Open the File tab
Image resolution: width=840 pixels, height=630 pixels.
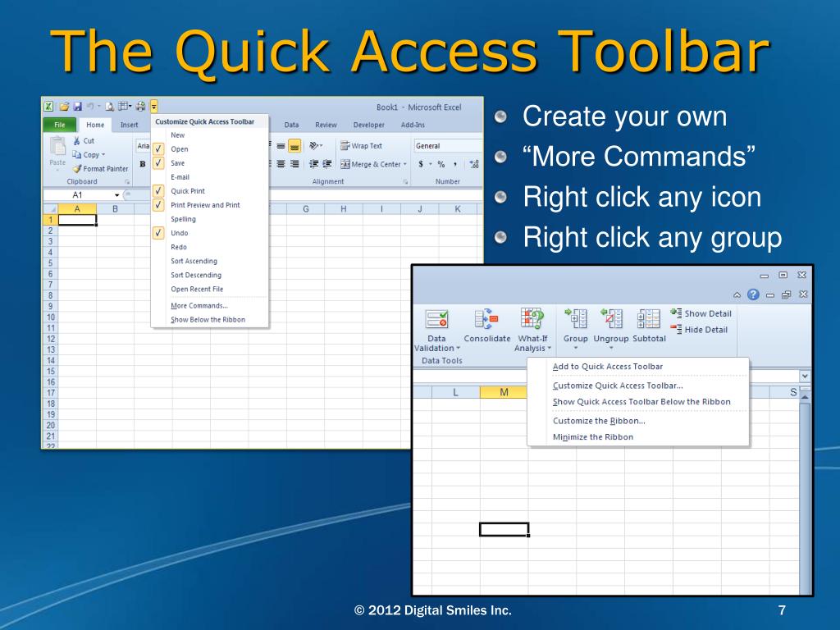coord(59,125)
